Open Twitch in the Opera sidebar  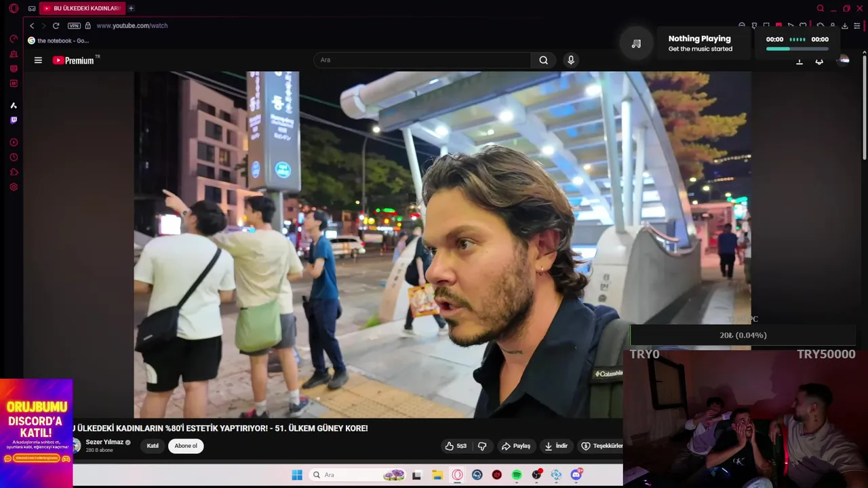[x=14, y=120]
